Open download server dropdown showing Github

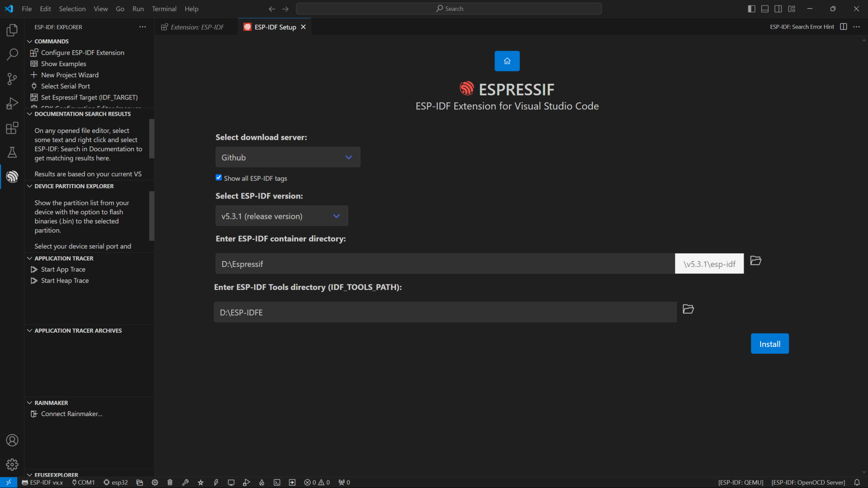(288, 157)
